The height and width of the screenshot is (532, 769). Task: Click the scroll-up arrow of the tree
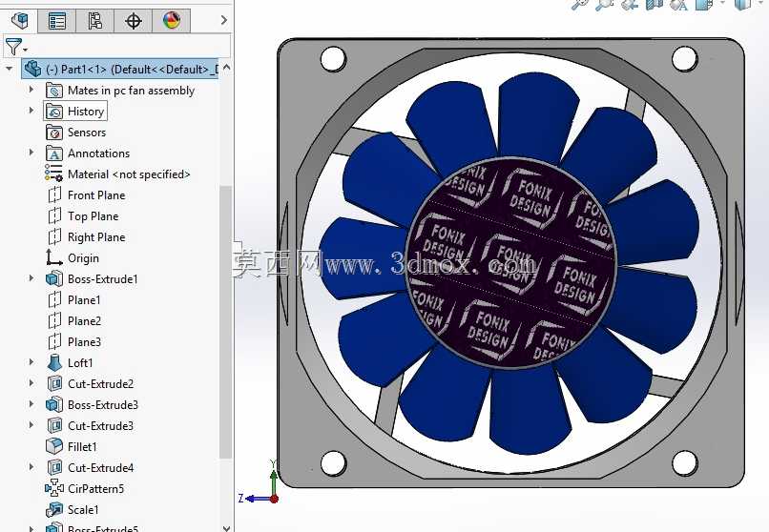click(x=226, y=68)
